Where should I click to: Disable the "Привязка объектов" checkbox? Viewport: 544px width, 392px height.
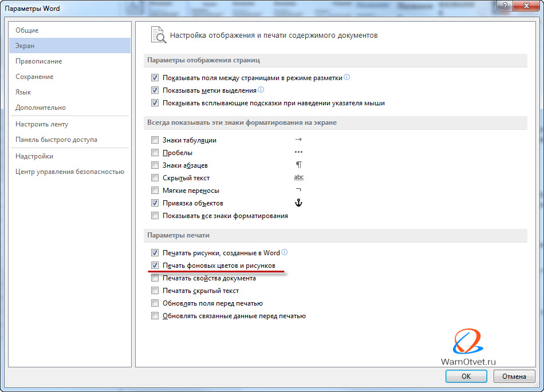point(155,203)
